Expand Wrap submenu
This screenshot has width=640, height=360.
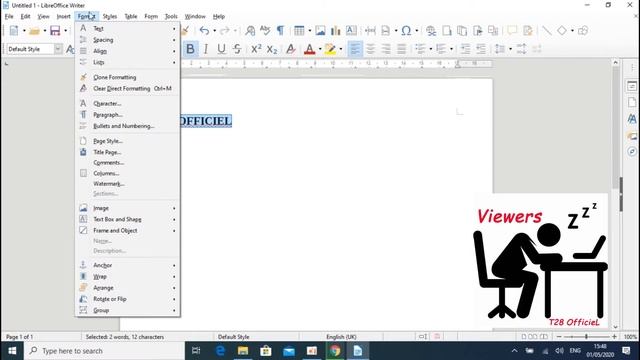128,277
